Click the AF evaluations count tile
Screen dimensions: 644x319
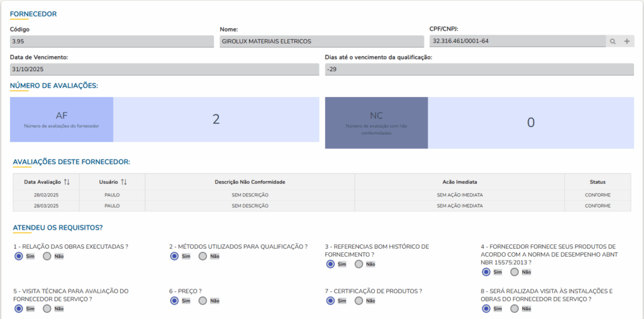62,120
